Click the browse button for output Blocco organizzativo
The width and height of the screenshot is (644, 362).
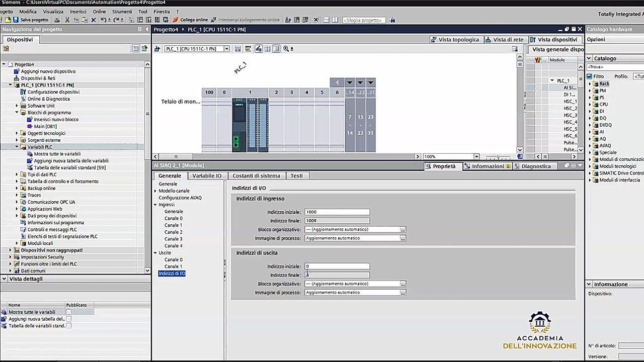pos(403,284)
